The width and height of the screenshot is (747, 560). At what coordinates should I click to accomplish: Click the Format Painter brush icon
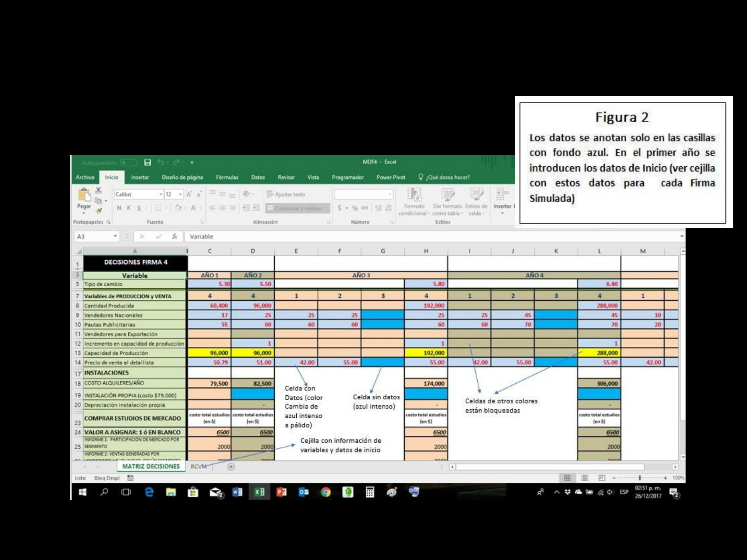99,211
